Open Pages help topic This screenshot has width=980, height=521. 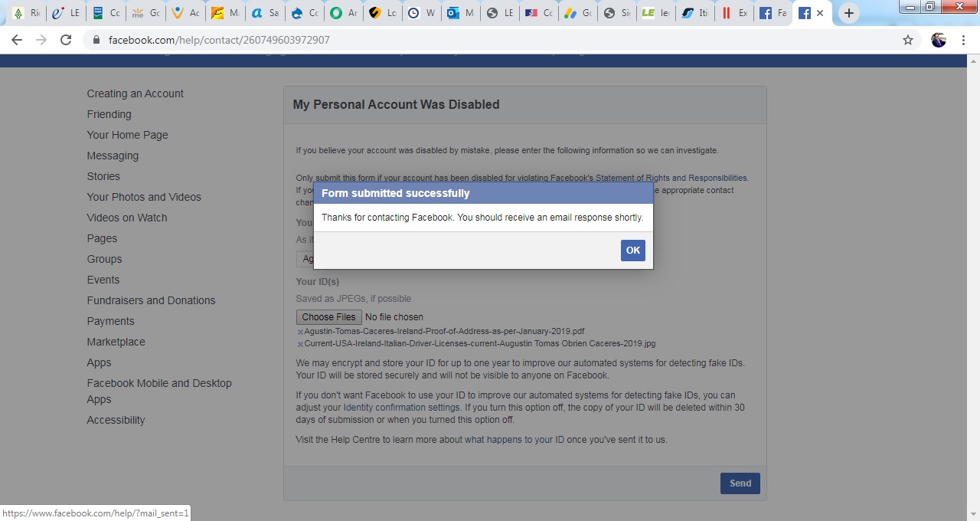102,238
